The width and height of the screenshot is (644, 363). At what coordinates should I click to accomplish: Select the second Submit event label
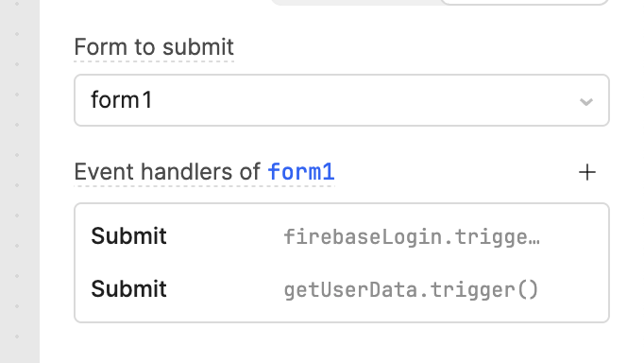(128, 288)
